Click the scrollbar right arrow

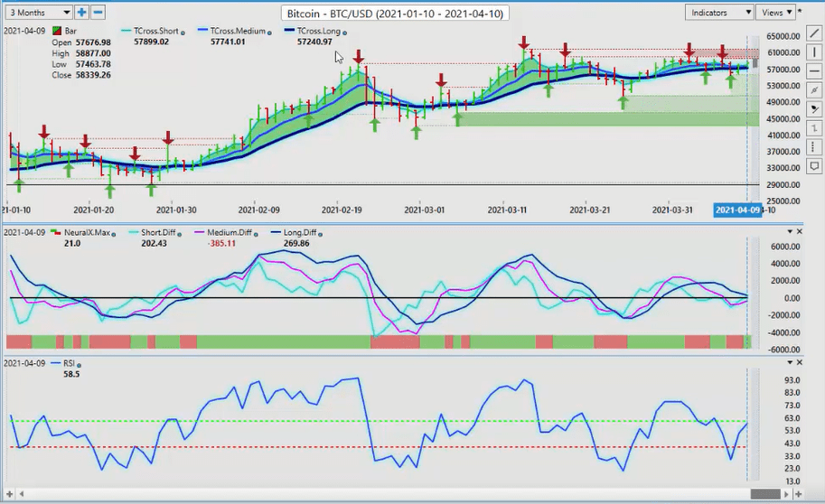point(786,494)
